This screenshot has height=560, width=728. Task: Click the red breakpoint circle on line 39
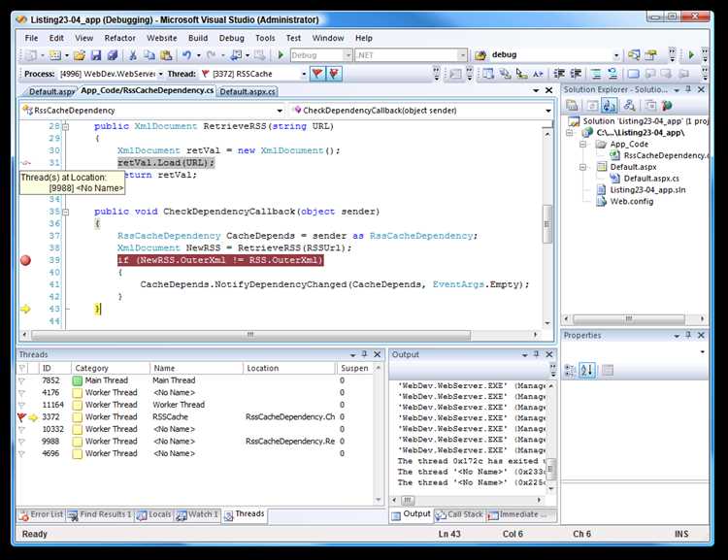pyautogui.click(x=25, y=260)
